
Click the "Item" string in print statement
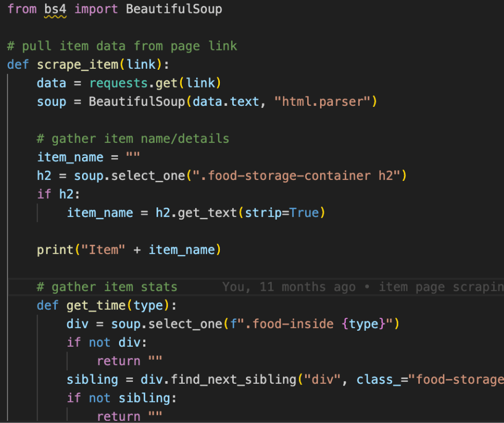(103, 250)
